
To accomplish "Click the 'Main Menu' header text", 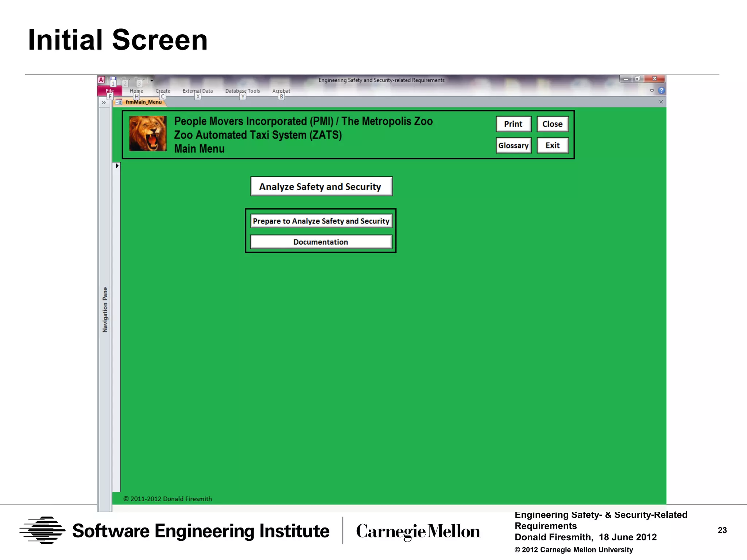I will [x=199, y=149].
